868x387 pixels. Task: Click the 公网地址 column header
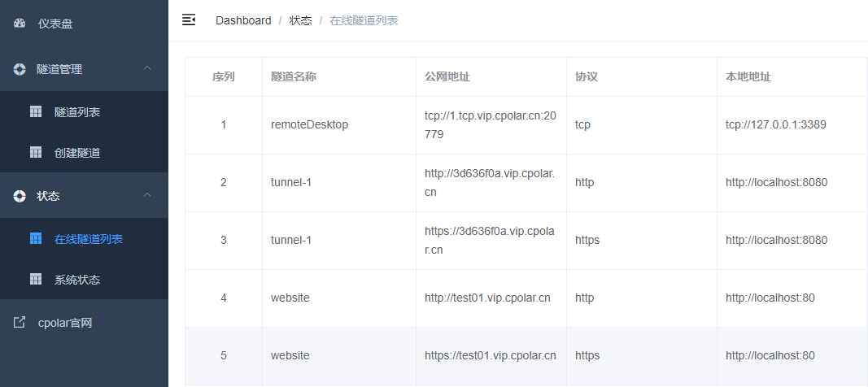[x=491, y=77]
